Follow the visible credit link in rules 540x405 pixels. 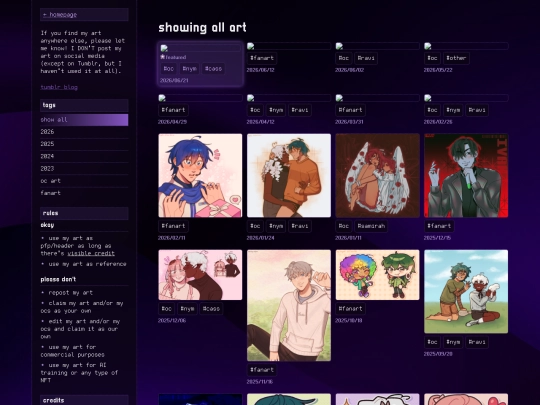click(91, 253)
